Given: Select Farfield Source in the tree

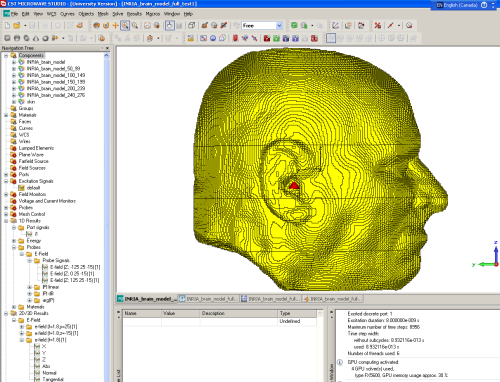Looking at the screenshot, I should click(33, 161).
